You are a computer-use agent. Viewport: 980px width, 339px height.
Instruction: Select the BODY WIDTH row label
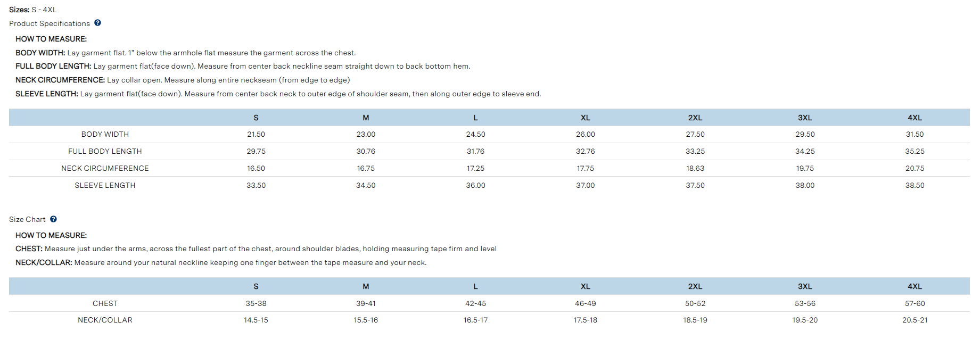pyautogui.click(x=105, y=135)
